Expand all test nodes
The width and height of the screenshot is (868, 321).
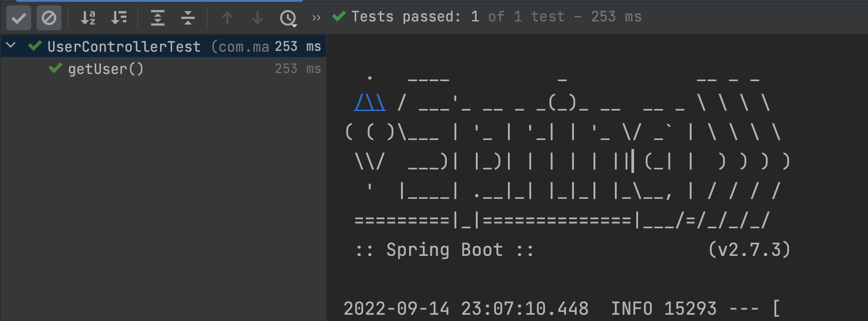[158, 18]
